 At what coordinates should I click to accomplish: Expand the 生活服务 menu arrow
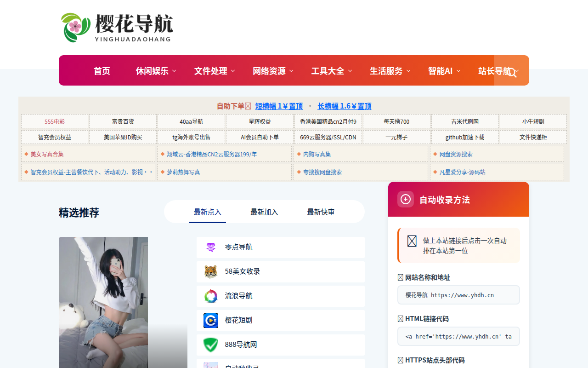click(x=408, y=71)
